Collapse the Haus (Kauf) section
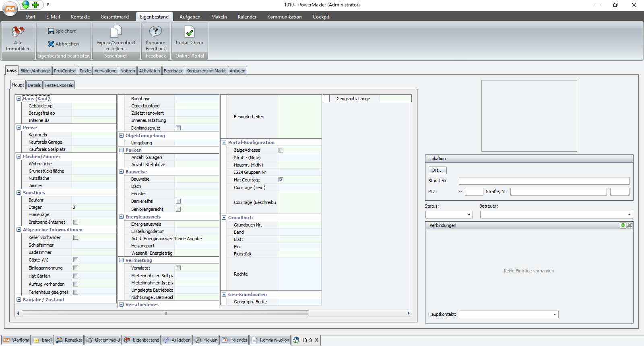The height and width of the screenshot is (346, 644). pyautogui.click(x=19, y=99)
